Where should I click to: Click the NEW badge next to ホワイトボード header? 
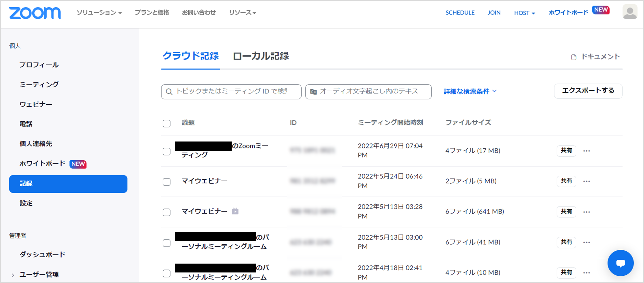tap(601, 10)
